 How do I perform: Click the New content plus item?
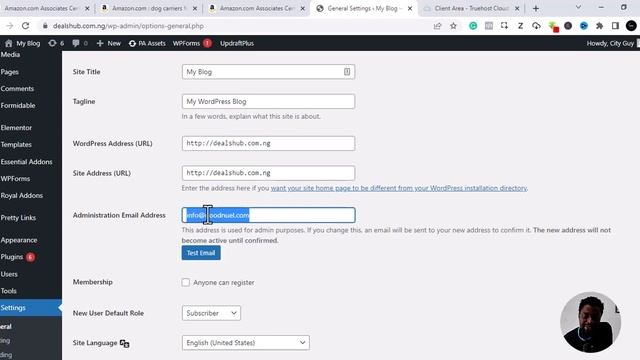point(109,43)
